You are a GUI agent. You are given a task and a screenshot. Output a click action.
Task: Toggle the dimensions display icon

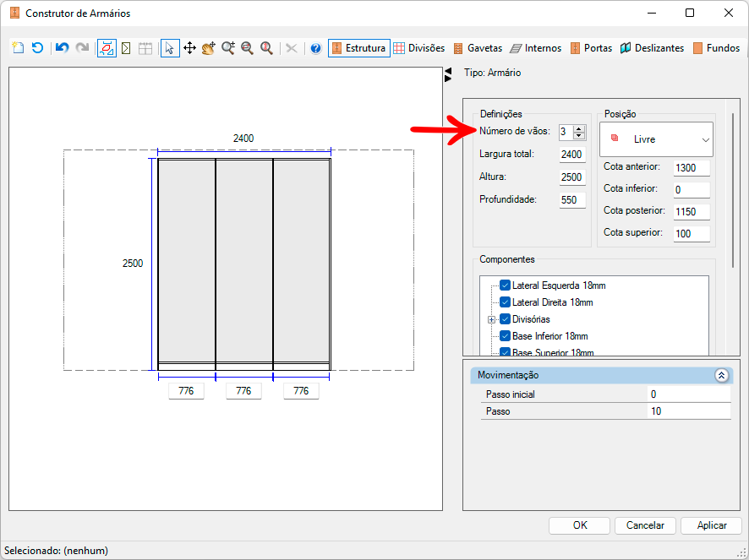tap(107, 48)
